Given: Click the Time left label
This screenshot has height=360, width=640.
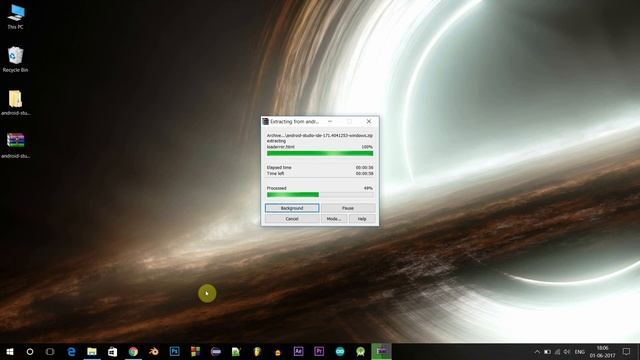Looking at the screenshot, I should tap(276, 173).
